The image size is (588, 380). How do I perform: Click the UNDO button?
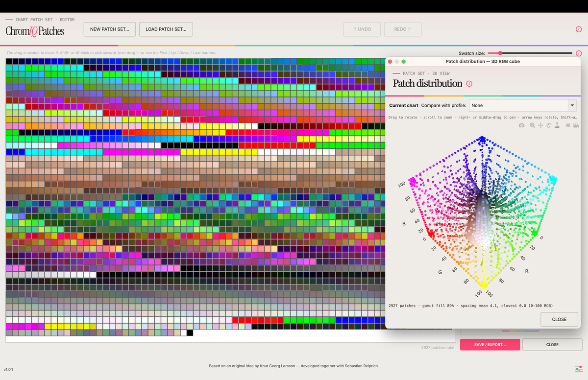[362, 29]
